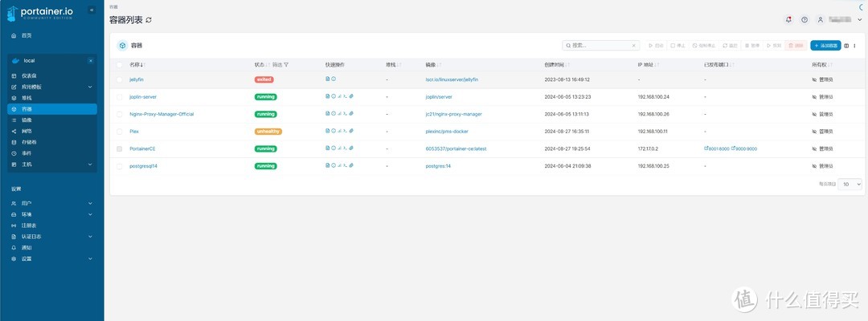Select the Plex row checkbox

click(119, 132)
